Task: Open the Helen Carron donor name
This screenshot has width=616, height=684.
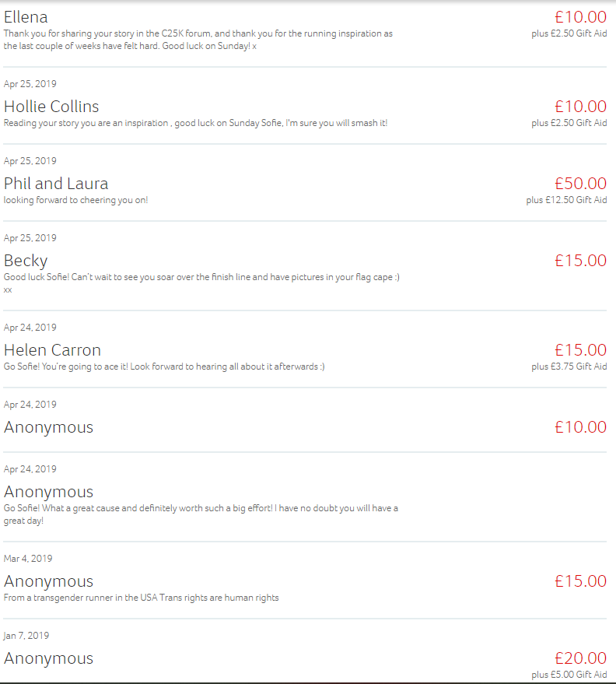Action: click(52, 350)
